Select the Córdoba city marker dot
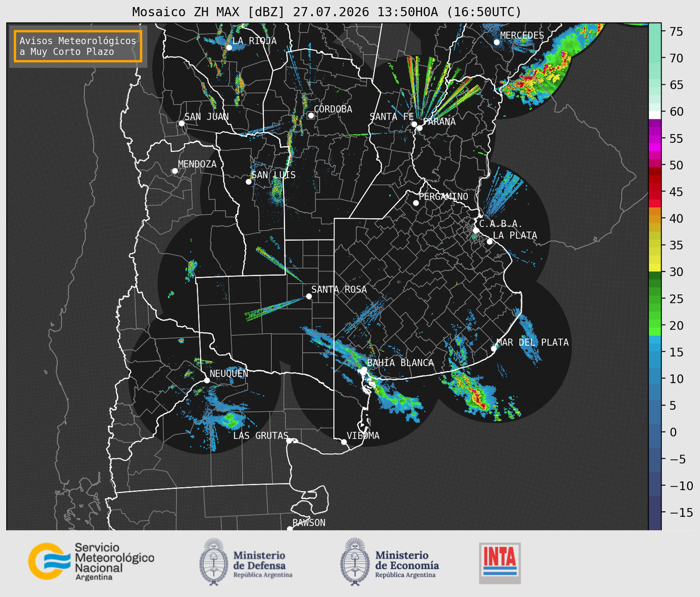The width and height of the screenshot is (700, 597). pyautogui.click(x=311, y=115)
